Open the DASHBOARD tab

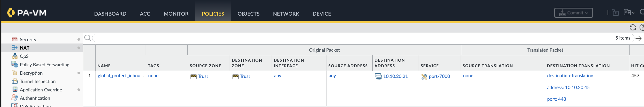point(110,14)
